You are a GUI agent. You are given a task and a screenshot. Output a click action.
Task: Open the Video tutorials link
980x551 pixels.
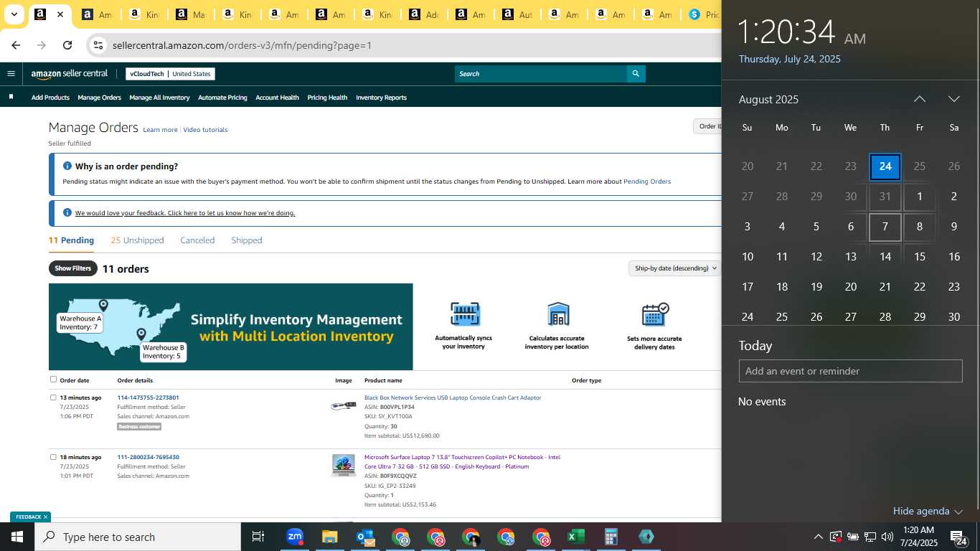tap(205, 130)
